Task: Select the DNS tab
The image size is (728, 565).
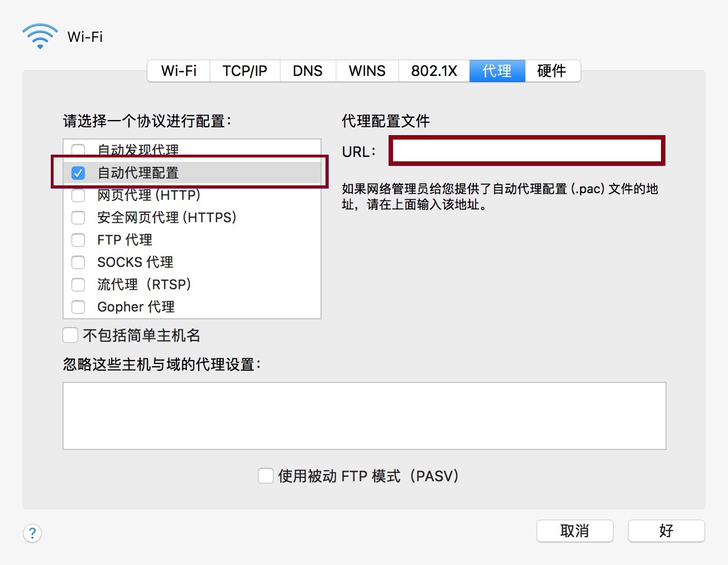Action: pos(308,71)
